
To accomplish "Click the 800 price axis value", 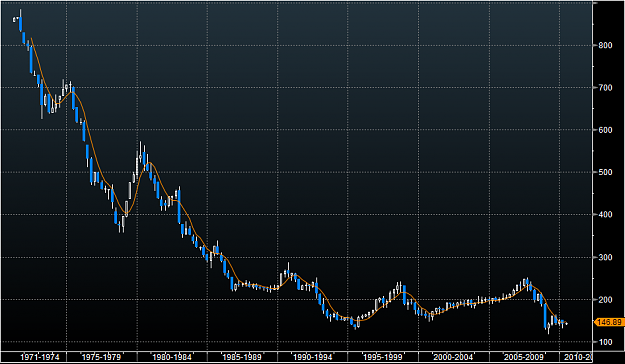I will pyautogui.click(x=605, y=45).
